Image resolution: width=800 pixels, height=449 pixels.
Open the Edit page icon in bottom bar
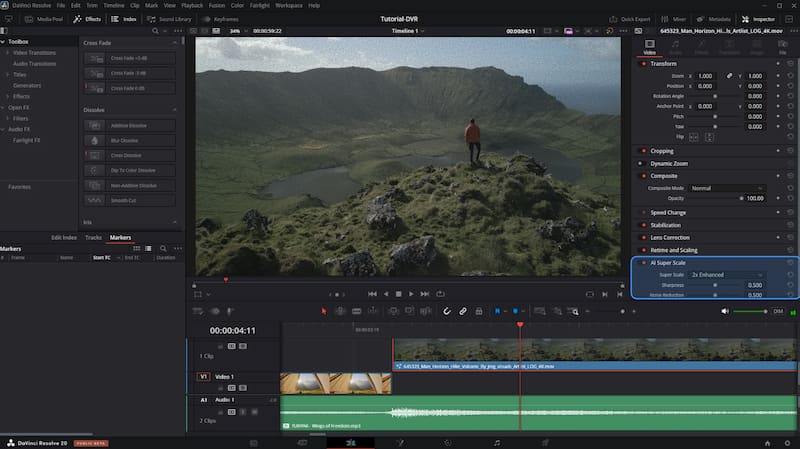pos(351,443)
